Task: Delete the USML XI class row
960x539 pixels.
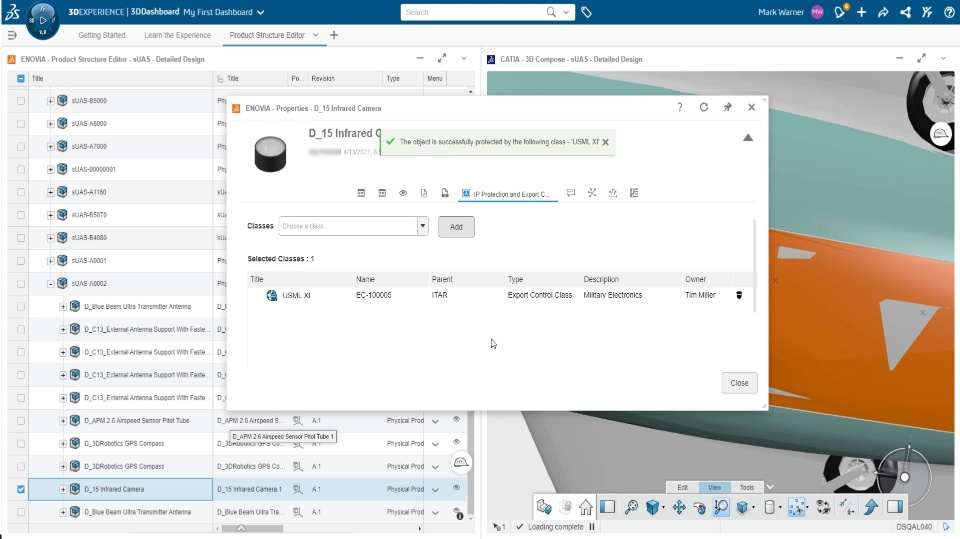Action: pos(739,295)
